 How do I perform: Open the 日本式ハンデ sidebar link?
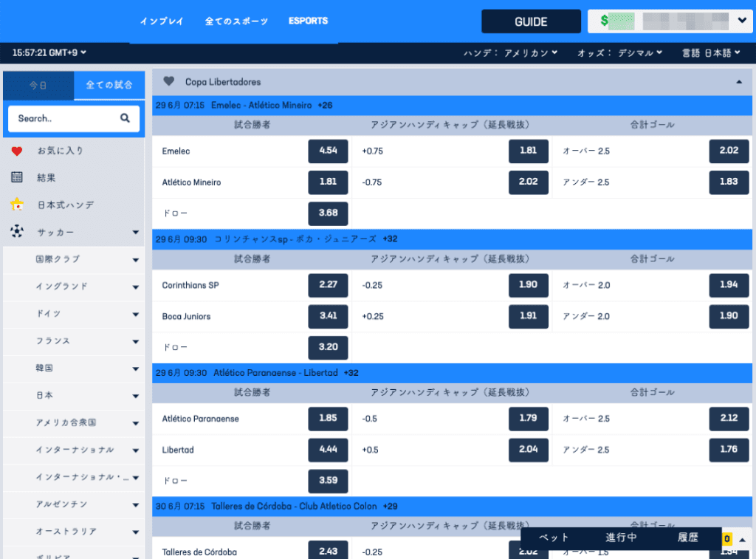66,205
